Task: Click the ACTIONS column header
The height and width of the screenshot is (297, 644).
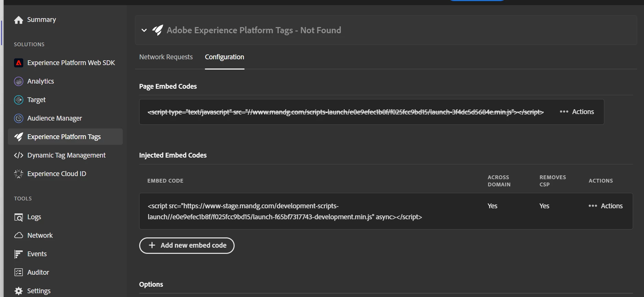Action: (601, 181)
